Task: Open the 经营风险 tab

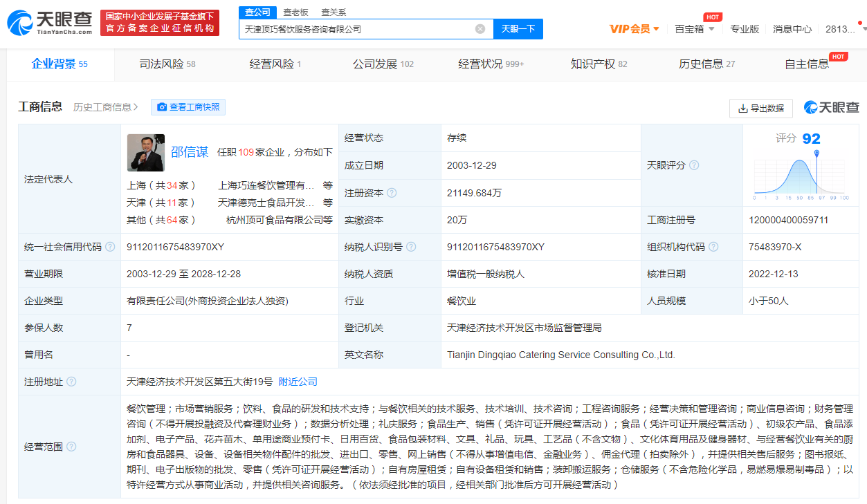Action: coord(275,64)
